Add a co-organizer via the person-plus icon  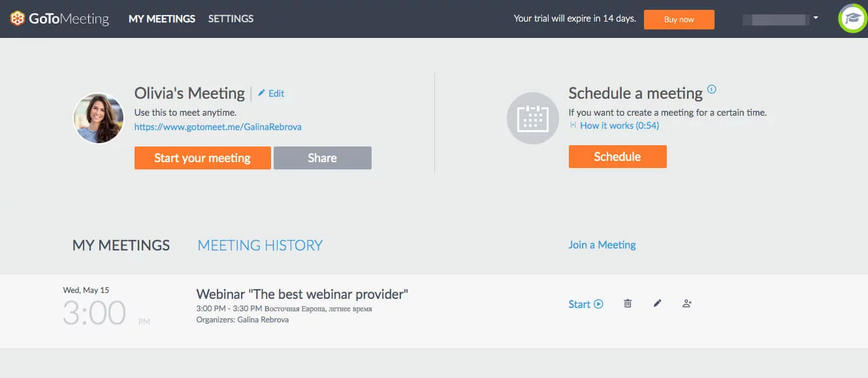tap(687, 303)
